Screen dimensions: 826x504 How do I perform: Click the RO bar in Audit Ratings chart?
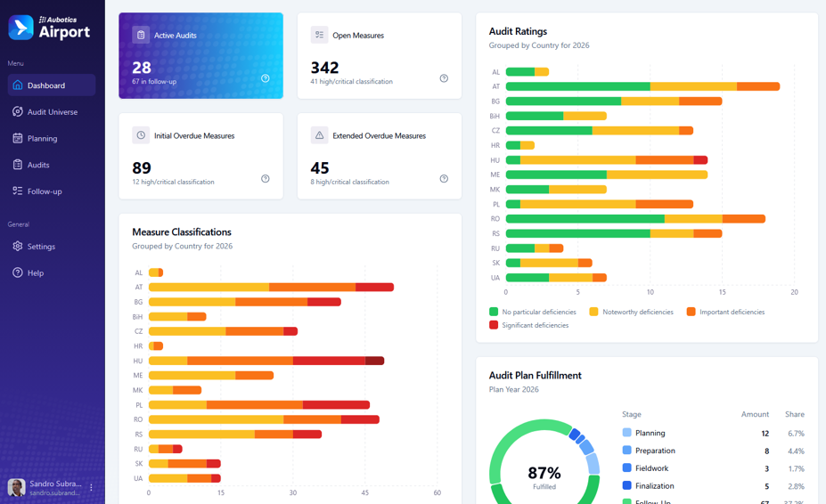[x=635, y=218]
